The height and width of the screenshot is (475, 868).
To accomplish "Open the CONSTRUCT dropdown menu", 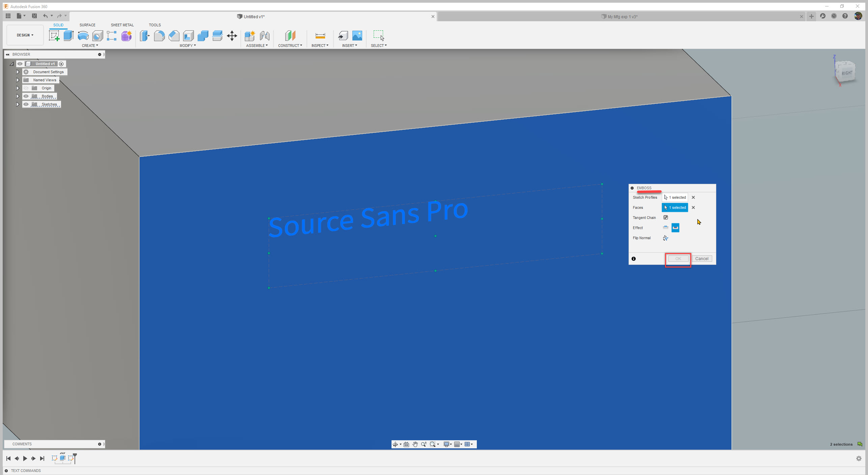I will click(290, 46).
